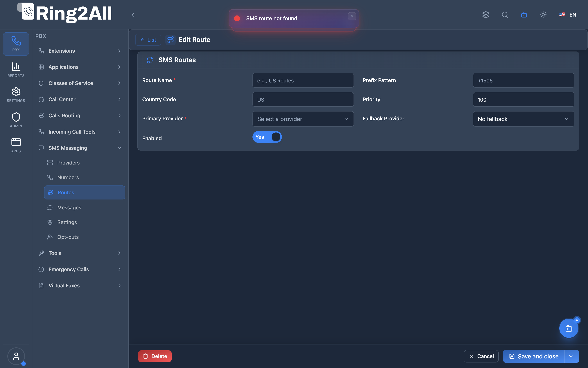Collapse the SMS Messaging section
Image resolution: width=588 pixels, height=368 pixels.
click(x=80, y=148)
